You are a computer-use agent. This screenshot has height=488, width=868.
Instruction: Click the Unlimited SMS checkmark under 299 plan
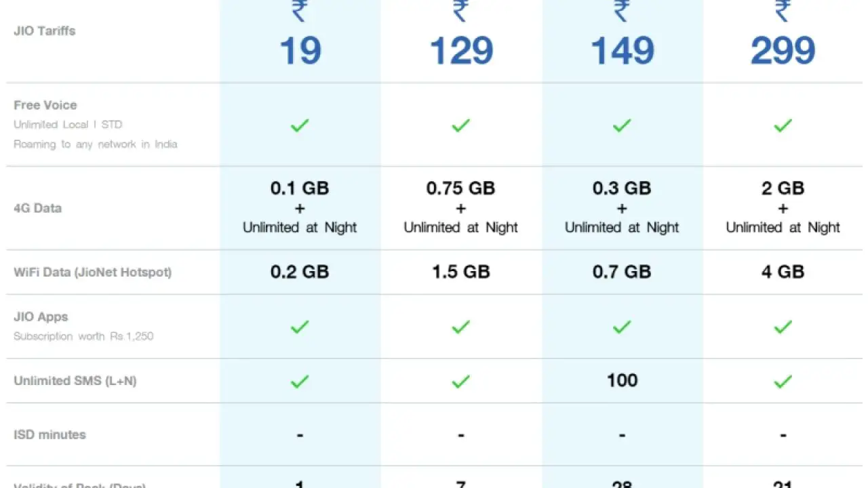[783, 382]
